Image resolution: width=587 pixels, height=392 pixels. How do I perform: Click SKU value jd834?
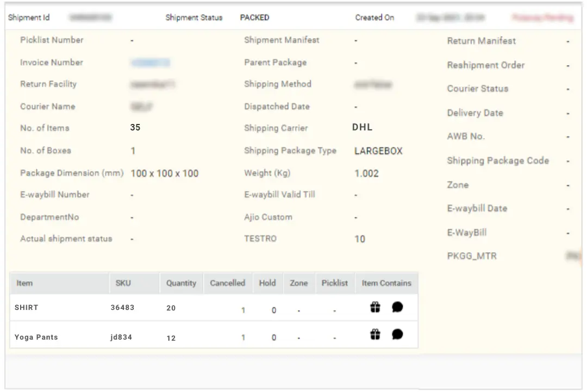[121, 337]
